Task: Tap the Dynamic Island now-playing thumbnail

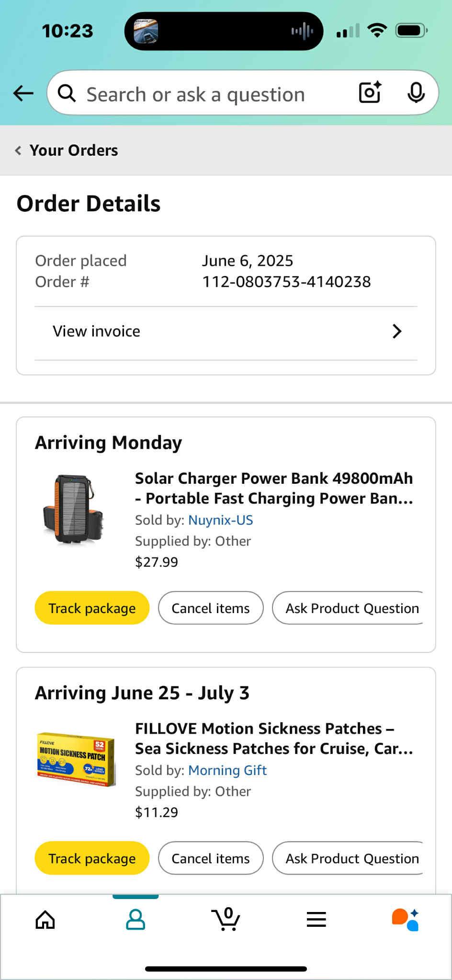Action: click(146, 31)
